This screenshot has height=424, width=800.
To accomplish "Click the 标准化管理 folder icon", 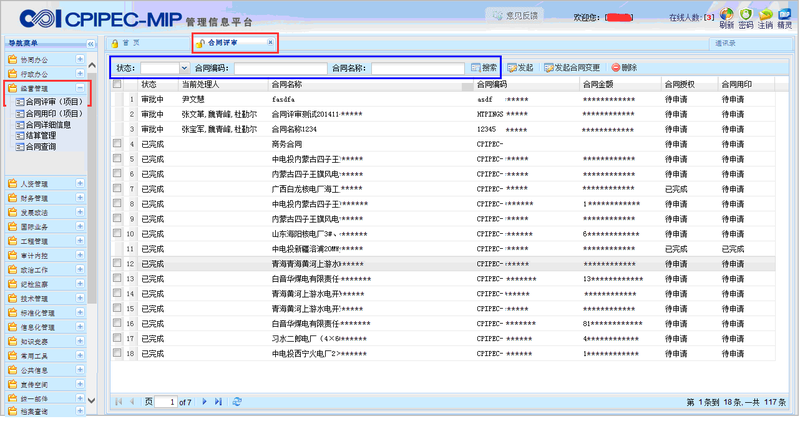I will 13,312.
